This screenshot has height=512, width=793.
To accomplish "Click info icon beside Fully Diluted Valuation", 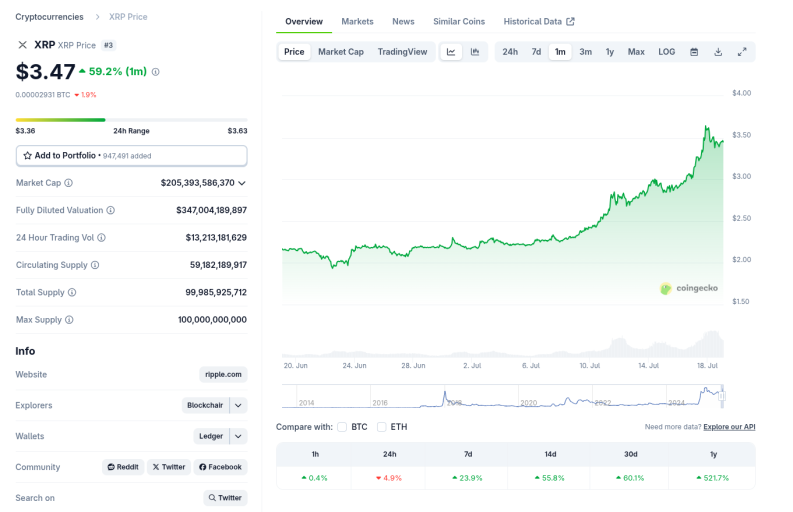I will (110, 210).
